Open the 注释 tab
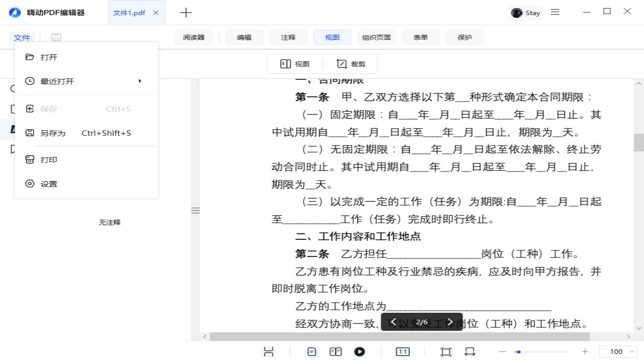This screenshot has width=644, height=362. 288,37
